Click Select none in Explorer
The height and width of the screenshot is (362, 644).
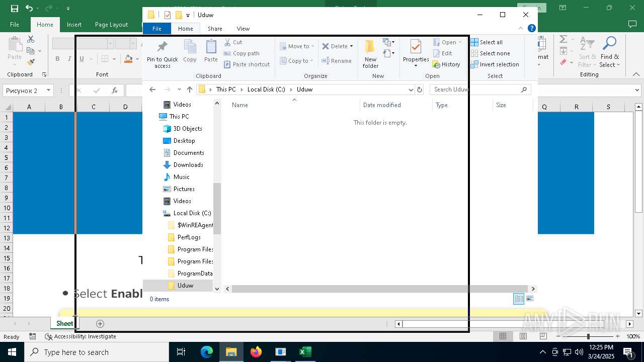point(490,53)
